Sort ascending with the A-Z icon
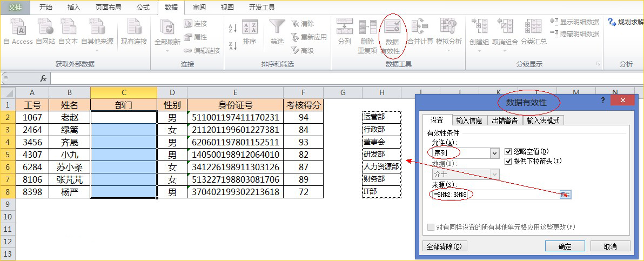The image size is (644, 261). point(233,28)
